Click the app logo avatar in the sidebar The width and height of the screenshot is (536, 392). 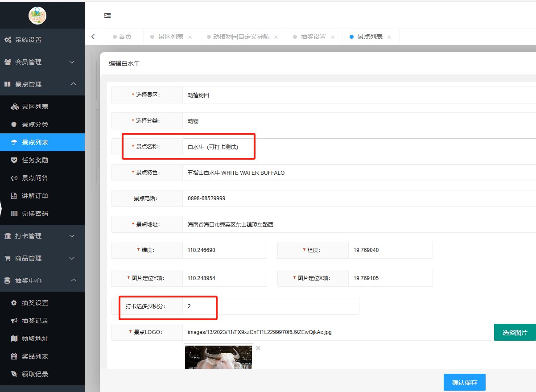[37, 16]
